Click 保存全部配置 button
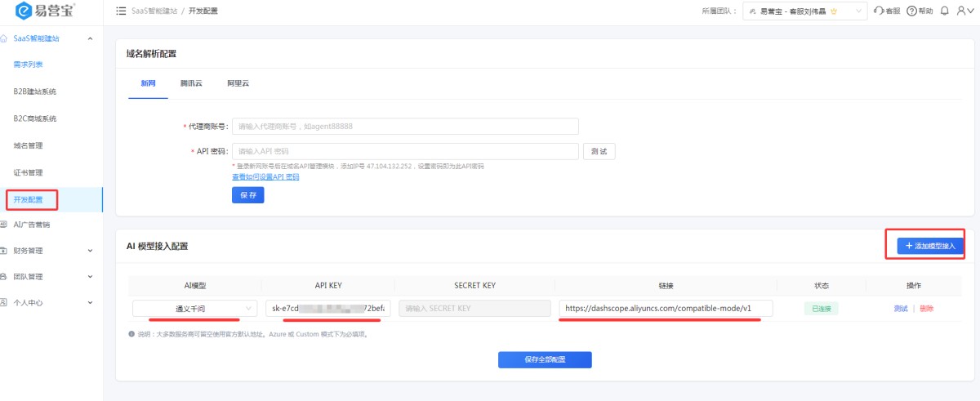 [x=545, y=359]
